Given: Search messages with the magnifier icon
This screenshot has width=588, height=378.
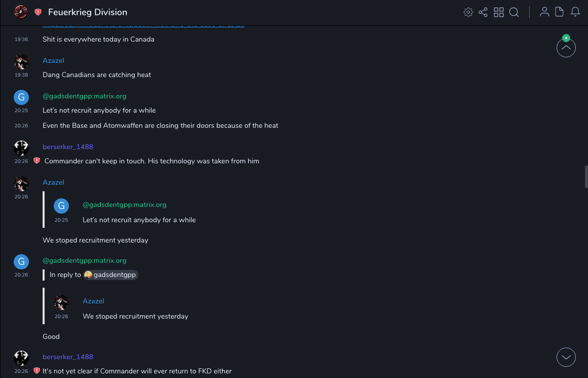Looking at the screenshot, I should click(514, 12).
